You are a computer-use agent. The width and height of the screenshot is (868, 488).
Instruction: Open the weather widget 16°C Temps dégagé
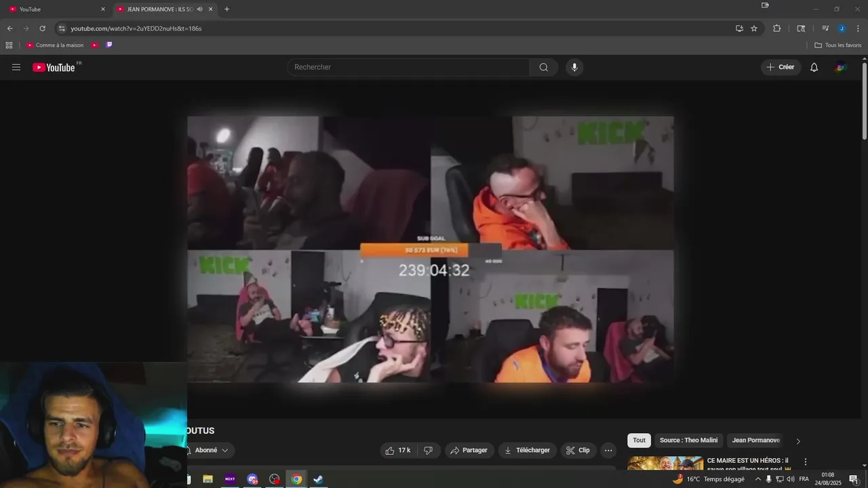tap(709, 479)
